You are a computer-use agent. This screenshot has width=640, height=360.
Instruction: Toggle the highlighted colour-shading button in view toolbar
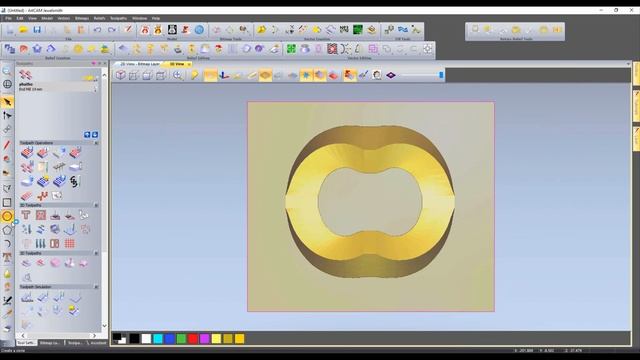349,75
